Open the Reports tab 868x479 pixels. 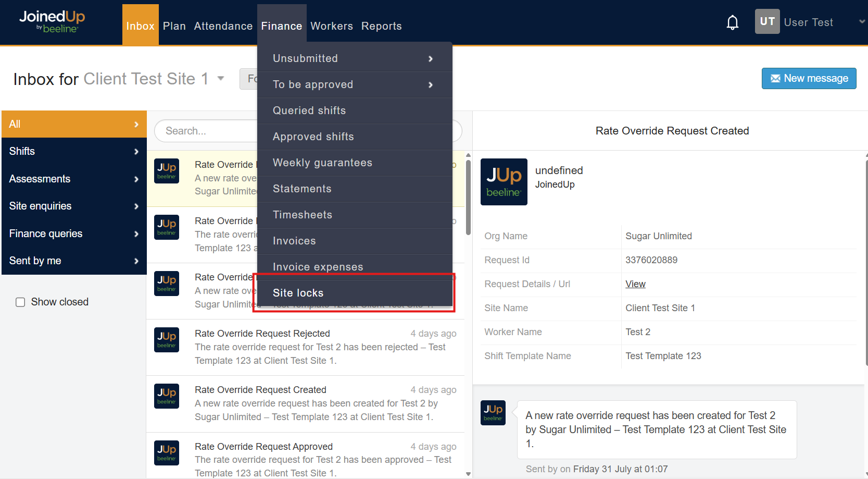(x=382, y=26)
